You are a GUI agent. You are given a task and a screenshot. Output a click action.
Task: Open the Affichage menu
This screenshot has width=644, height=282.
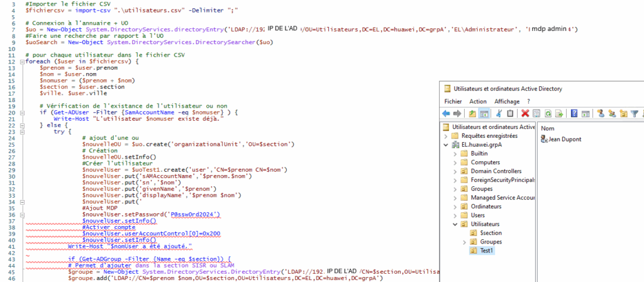[507, 101]
